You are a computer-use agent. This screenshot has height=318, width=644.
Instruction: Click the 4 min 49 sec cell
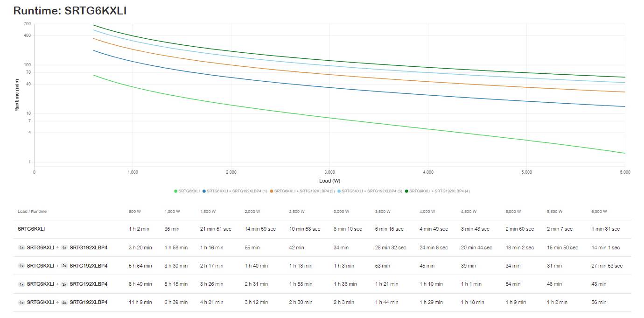[x=434, y=229]
